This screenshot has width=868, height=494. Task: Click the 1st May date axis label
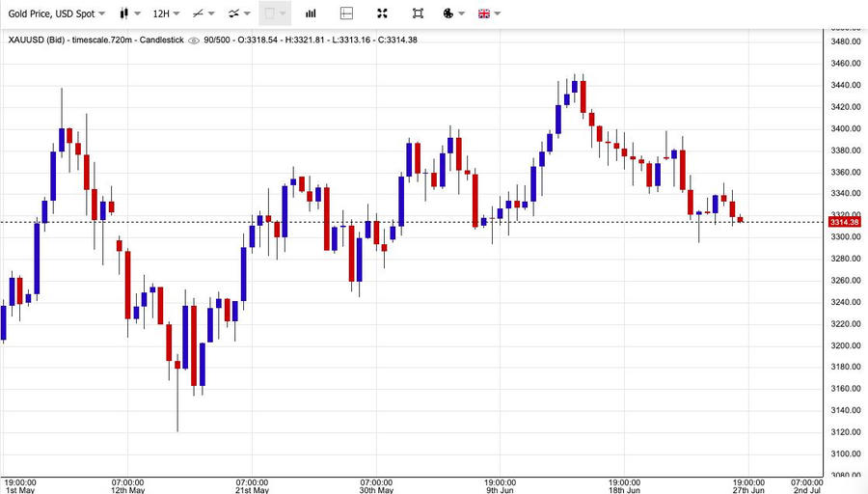point(20,489)
